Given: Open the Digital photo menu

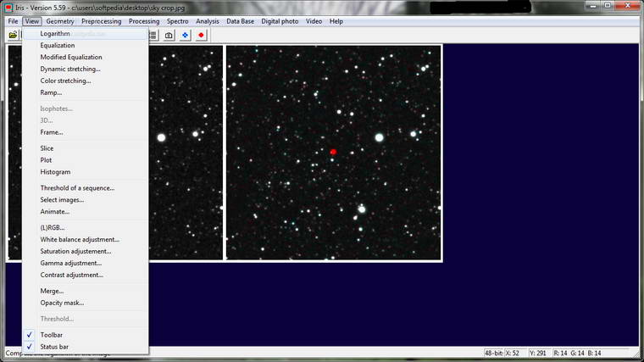Looking at the screenshot, I should [280, 21].
